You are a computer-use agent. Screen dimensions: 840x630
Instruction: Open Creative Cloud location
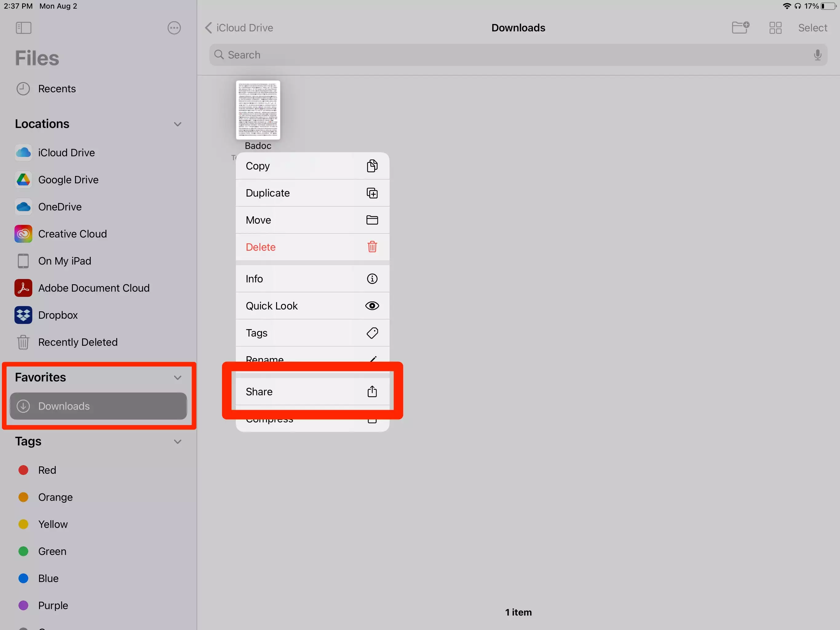72,234
